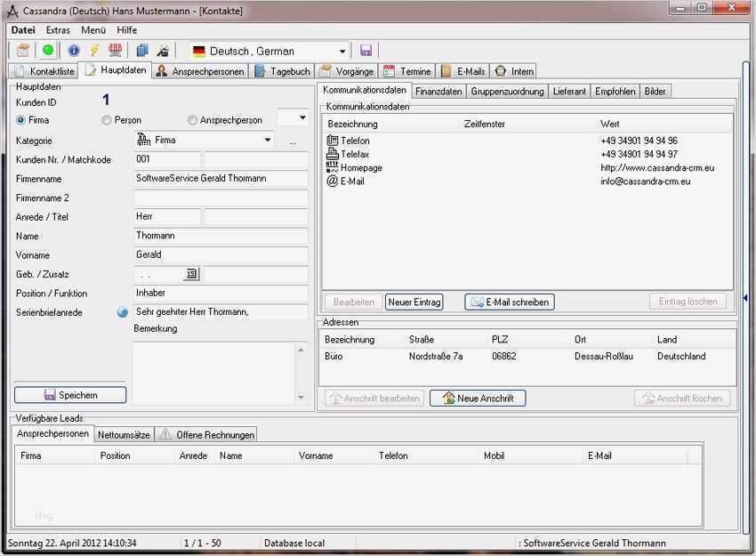The width and height of the screenshot is (756, 556).
Task: Click the email value info@cassandra-crm.eu
Action: tap(645, 181)
